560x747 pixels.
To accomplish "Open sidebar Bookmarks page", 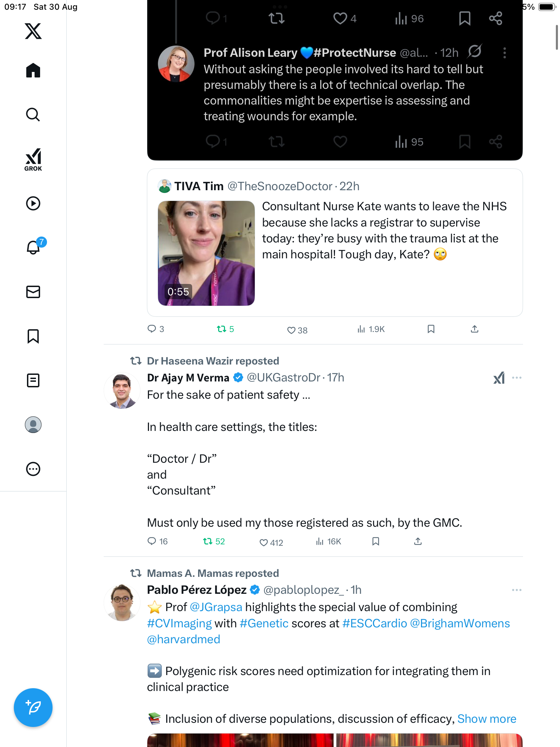I will coord(33,336).
